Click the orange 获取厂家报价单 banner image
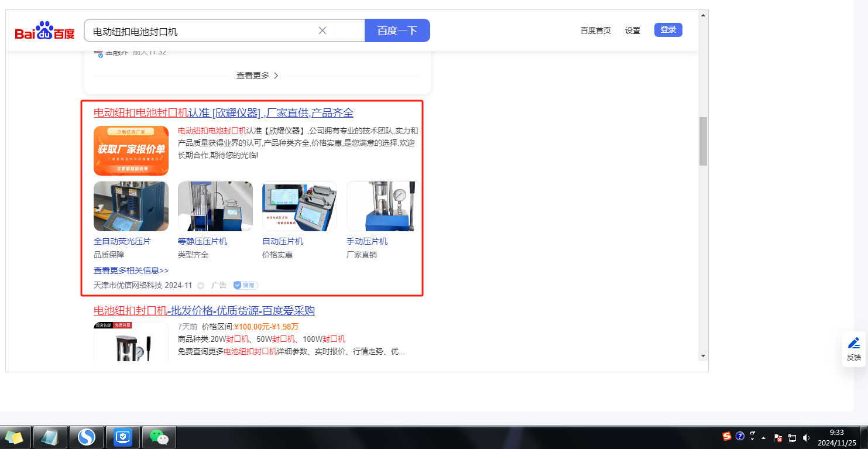 tap(131, 150)
